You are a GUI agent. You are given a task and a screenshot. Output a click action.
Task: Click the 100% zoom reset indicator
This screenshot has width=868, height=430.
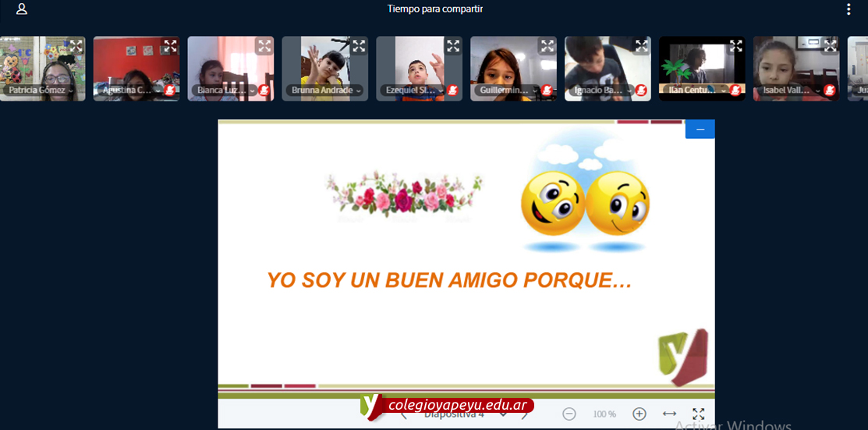[604, 414]
